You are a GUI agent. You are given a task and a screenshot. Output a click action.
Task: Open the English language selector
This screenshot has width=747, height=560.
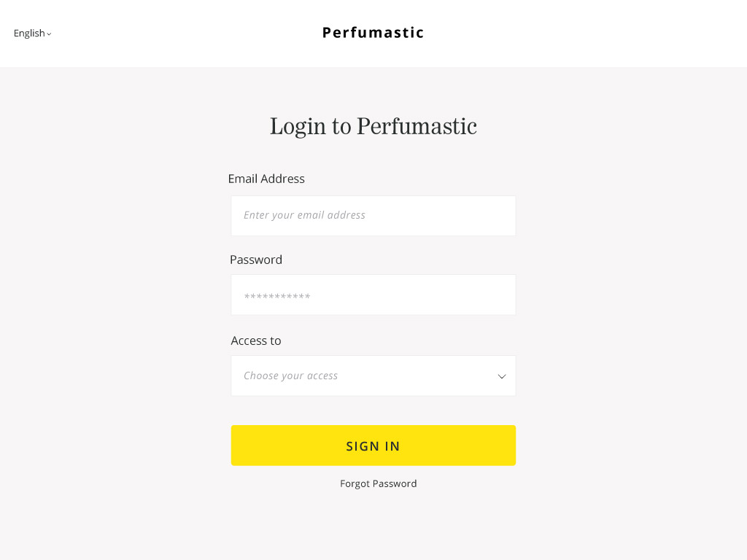pos(32,33)
